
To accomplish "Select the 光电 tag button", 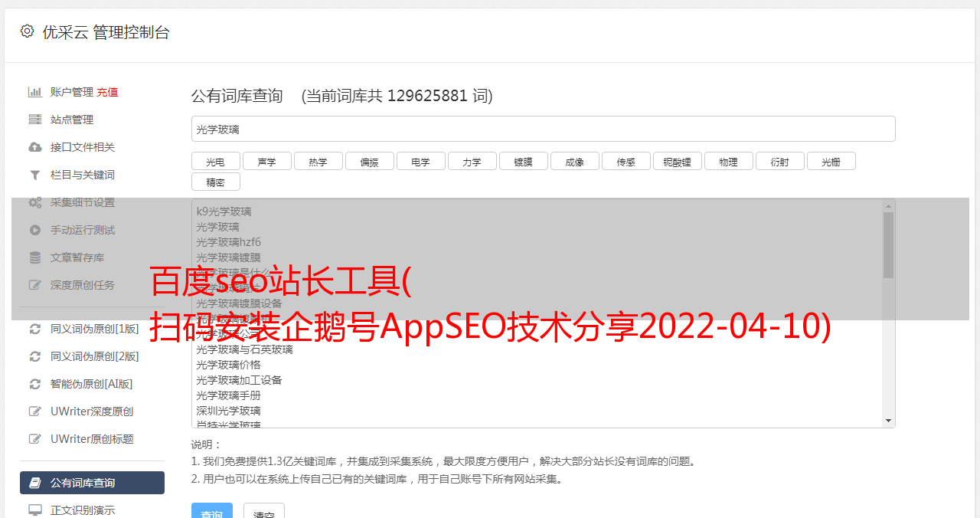I will coord(215,161).
